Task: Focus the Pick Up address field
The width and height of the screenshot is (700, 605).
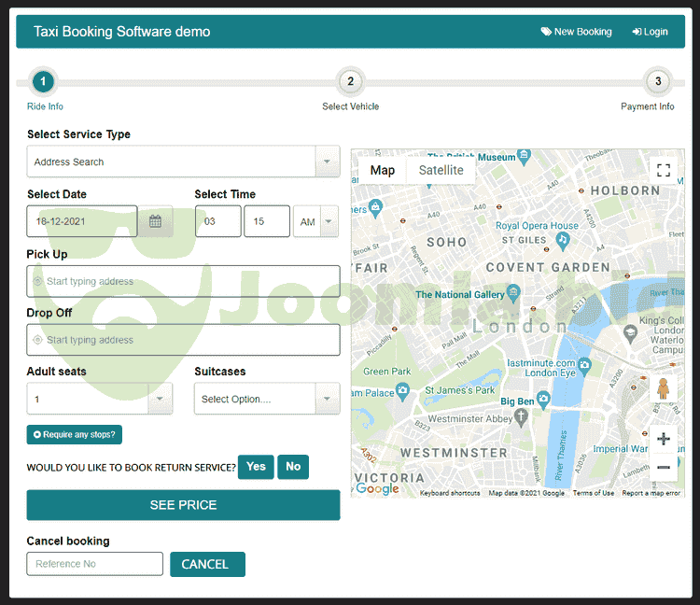Action: (x=184, y=281)
